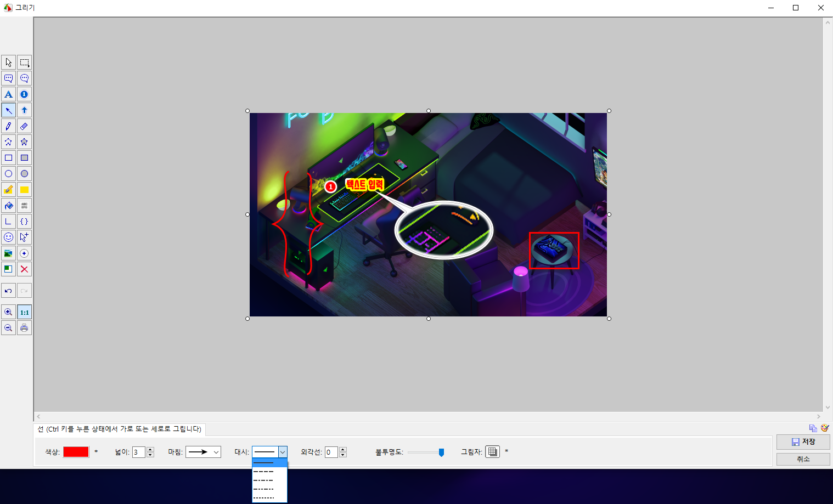Viewport: 833px width, 504px height.
Task: Choose the paint bucket fill tool
Action: pyautogui.click(x=8, y=206)
